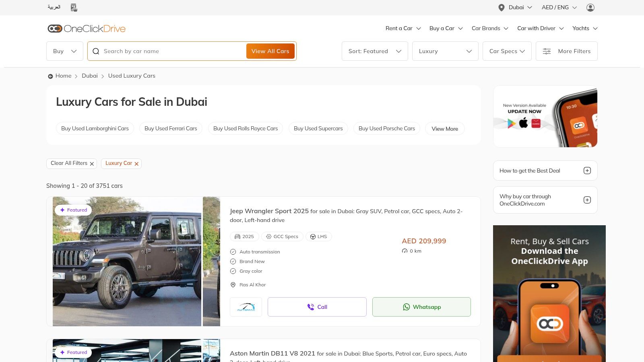The width and height of the screenshot is (644, 362).
Task: Remove all filters with Clear All Filters
Action: (x=72, y=163)
